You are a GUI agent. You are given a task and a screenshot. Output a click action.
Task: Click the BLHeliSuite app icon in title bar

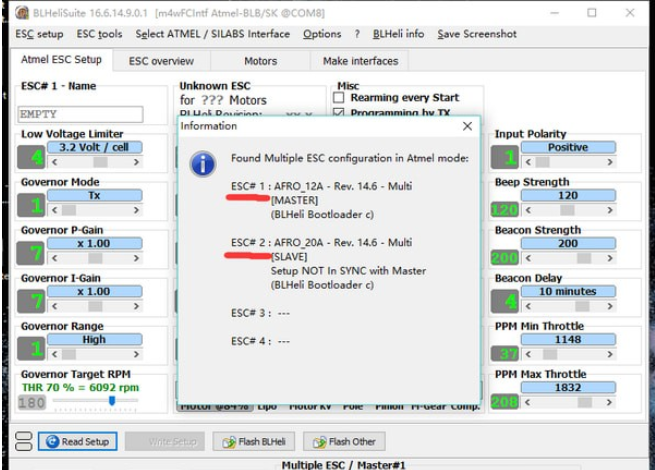coord(22,13)
